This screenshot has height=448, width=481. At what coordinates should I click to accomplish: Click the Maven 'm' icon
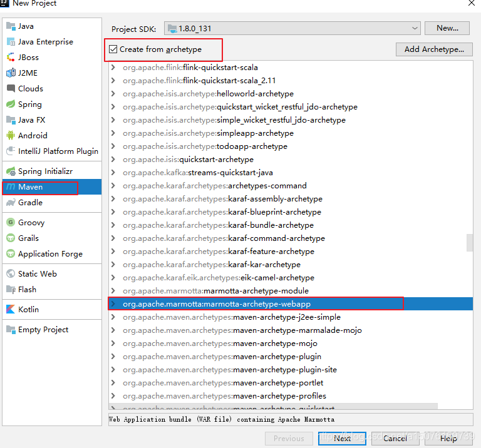11,186
